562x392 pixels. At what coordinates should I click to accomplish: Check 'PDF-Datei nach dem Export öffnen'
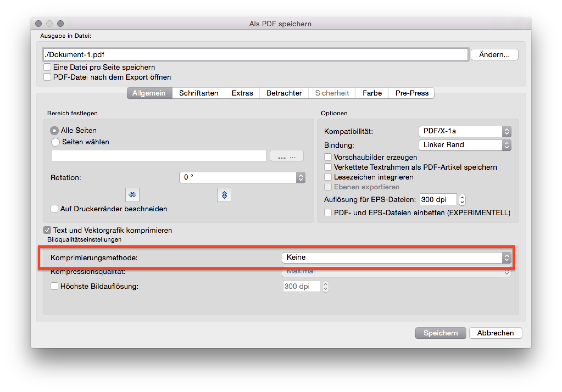48,77
